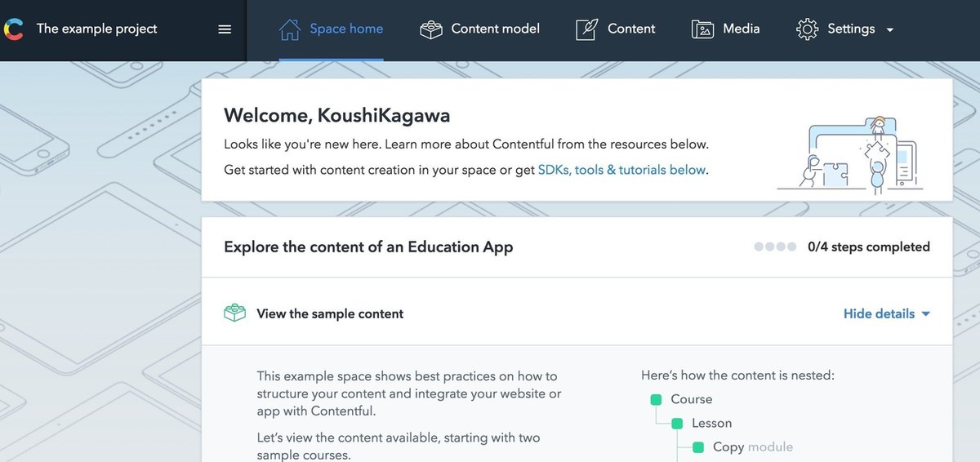
Task: Click the Media image icon
Action: point(702,29)
